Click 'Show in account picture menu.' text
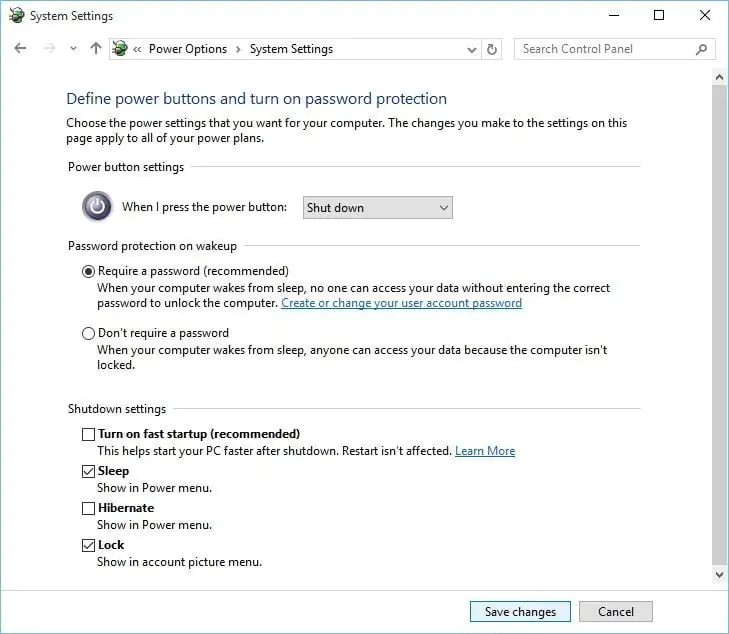Image resolution: width=729 pixels, height=634 pixels. tap(179, 562)
